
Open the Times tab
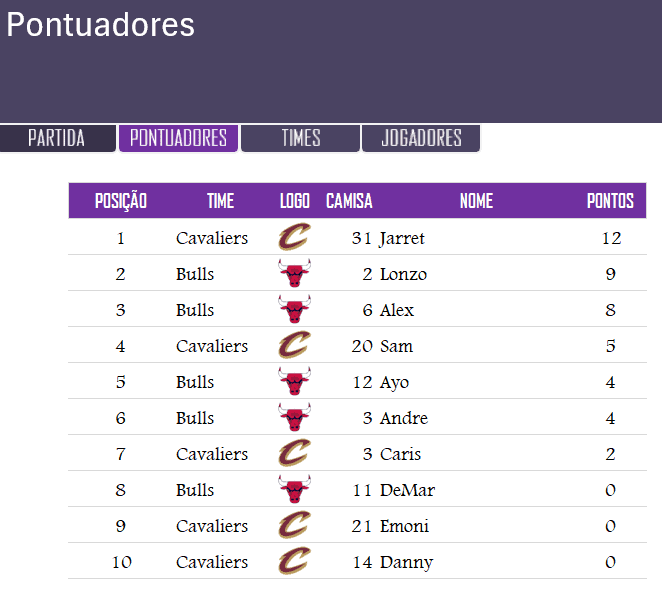coord(300,138)
